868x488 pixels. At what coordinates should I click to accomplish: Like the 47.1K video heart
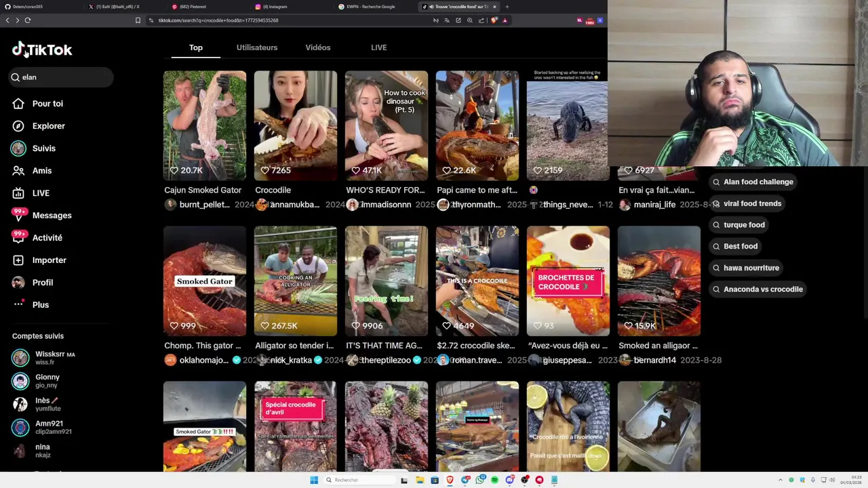tap(356, 170)
